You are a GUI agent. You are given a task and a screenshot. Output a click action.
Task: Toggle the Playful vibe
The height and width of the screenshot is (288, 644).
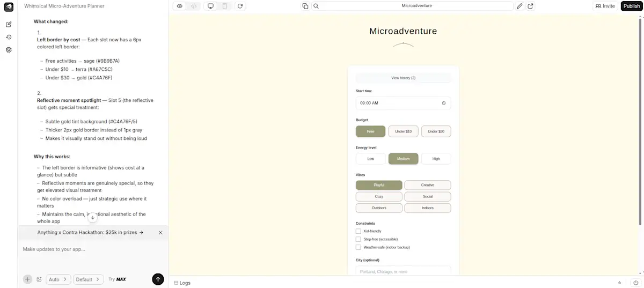pyautogui.click(x=379, y=185)
